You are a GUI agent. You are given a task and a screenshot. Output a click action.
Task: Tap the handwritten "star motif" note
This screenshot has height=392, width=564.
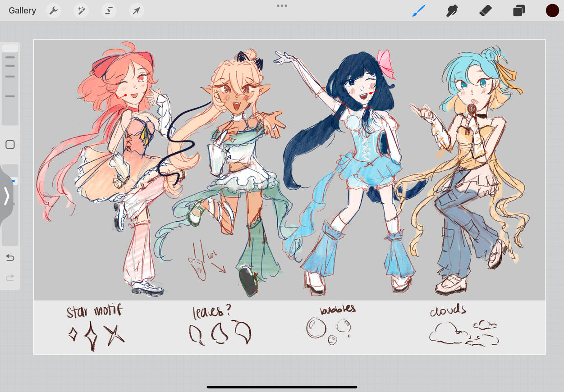point(94,311)
